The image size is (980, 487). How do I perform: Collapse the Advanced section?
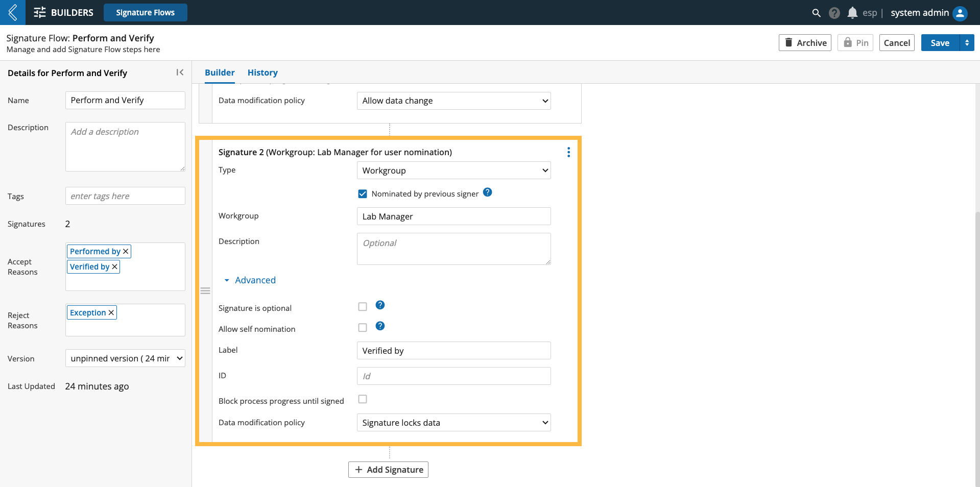click(x=250, y=280)
